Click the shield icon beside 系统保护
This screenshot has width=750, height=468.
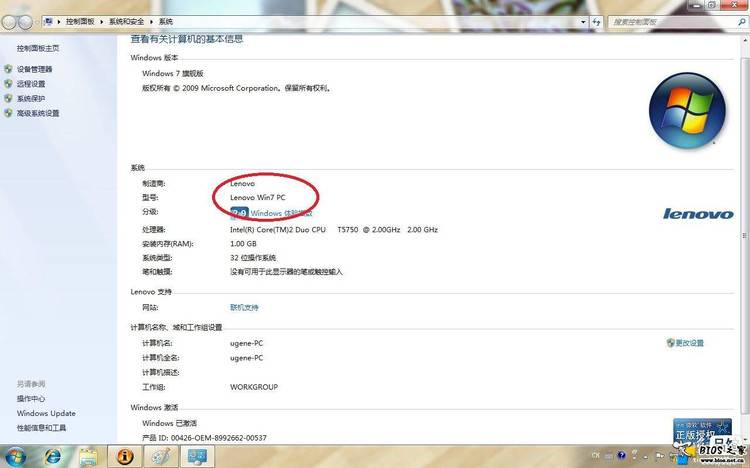point(8,99)
